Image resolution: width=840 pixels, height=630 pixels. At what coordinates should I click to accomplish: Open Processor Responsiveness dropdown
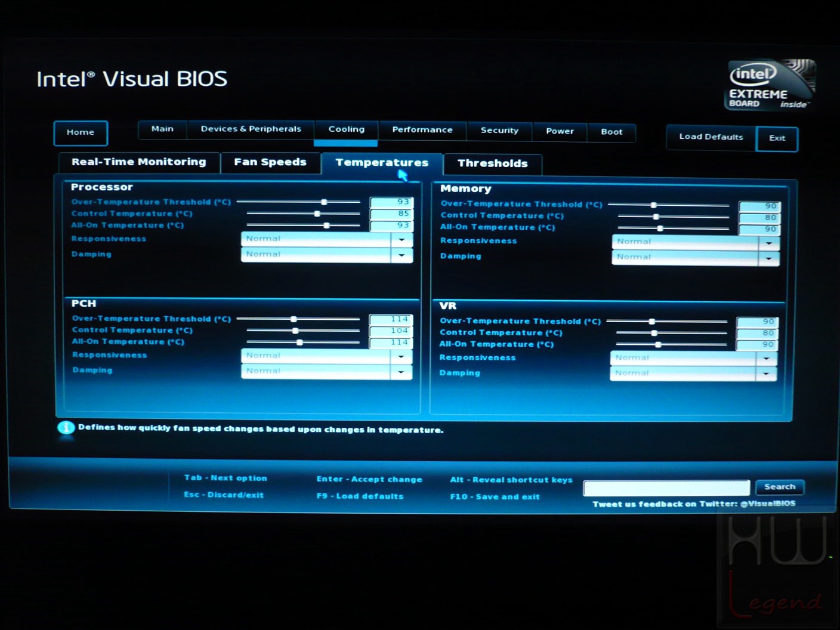[x=326, y=239]
